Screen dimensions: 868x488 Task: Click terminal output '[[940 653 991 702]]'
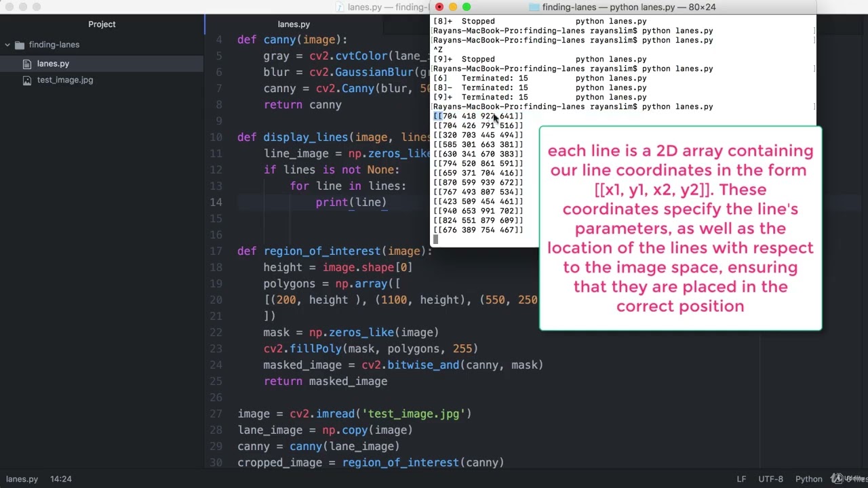[x=478, y=211]
